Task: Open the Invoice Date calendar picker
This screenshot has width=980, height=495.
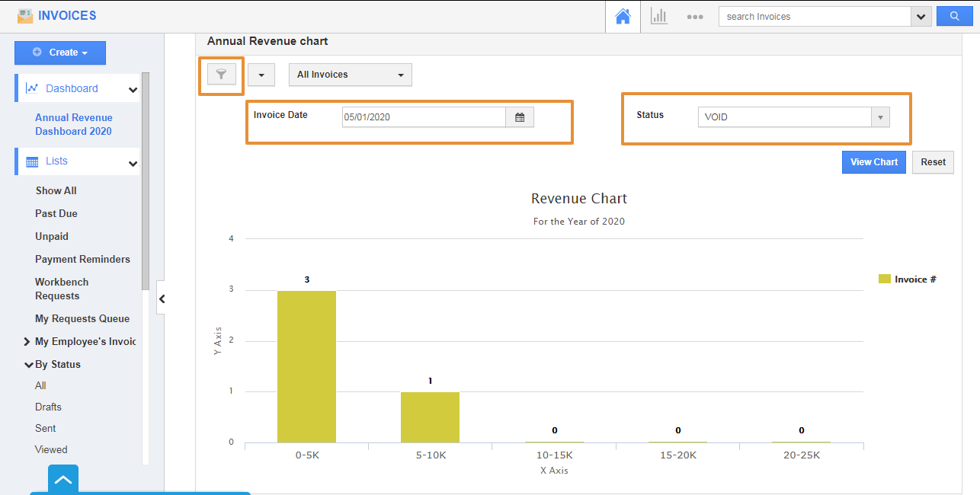Action: point(520,117)
